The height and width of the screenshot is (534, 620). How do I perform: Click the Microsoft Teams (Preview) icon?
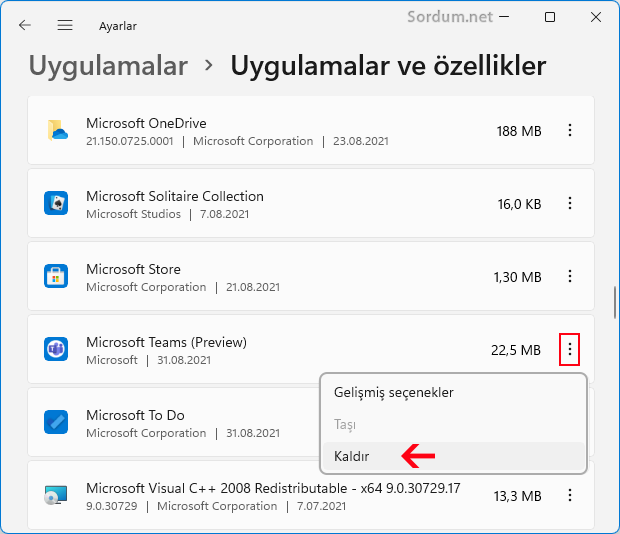[x=56, y=349]
